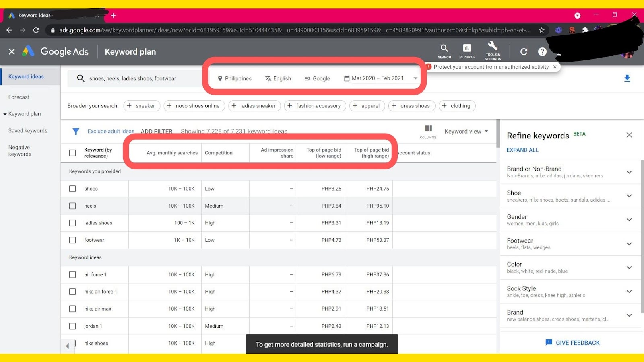Viewport: 644px width, 362px height.
Task: Dismiss the Protect your account notification
Action: pyautogui.click(x=555, y=67)
